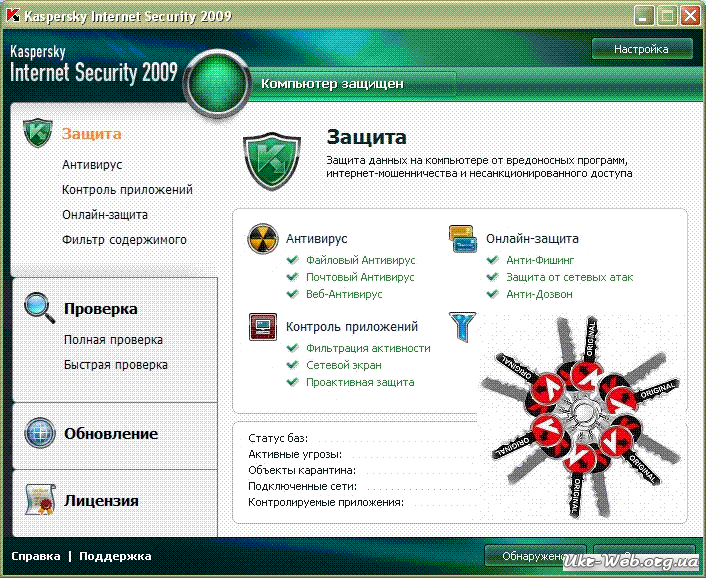The image size is (706, 578).
Task: Open Анти-Фишинг component link
Action: pos(540,260)
